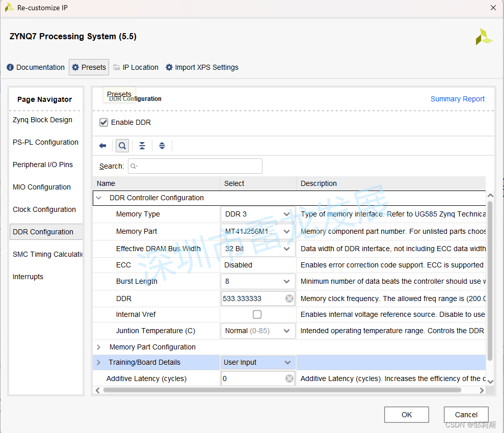504x433 pixels.
Task: Open the Memory Part dropdown
Action: coord(258,232)
